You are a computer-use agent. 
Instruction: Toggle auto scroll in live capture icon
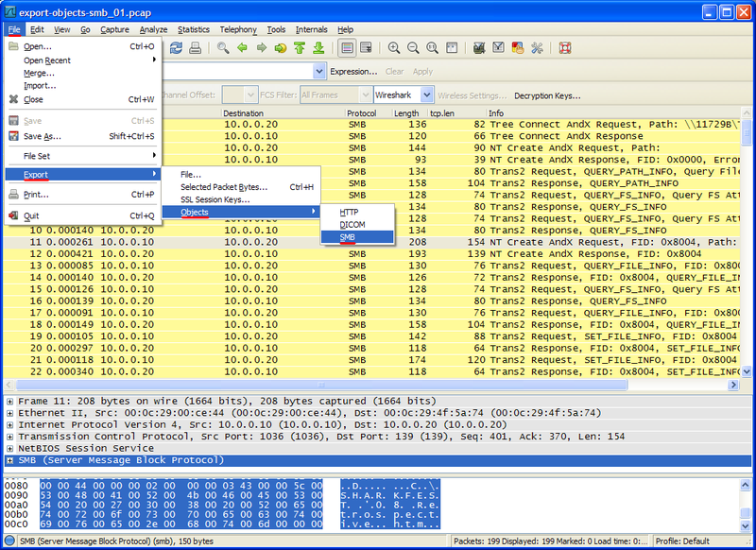(x=366, y=47)
